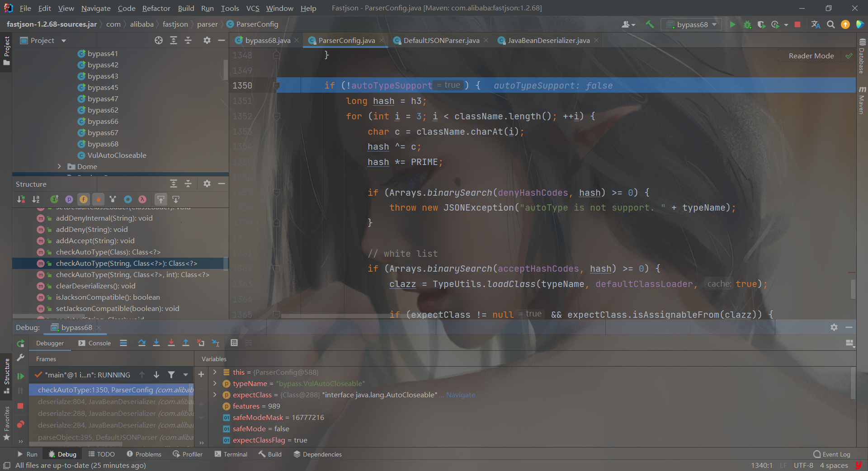Image resolution: width=868 pixels, height=471 pixels.
Task: Click the red Stop icon in debug sidebar
Action: tap(20, 406)
